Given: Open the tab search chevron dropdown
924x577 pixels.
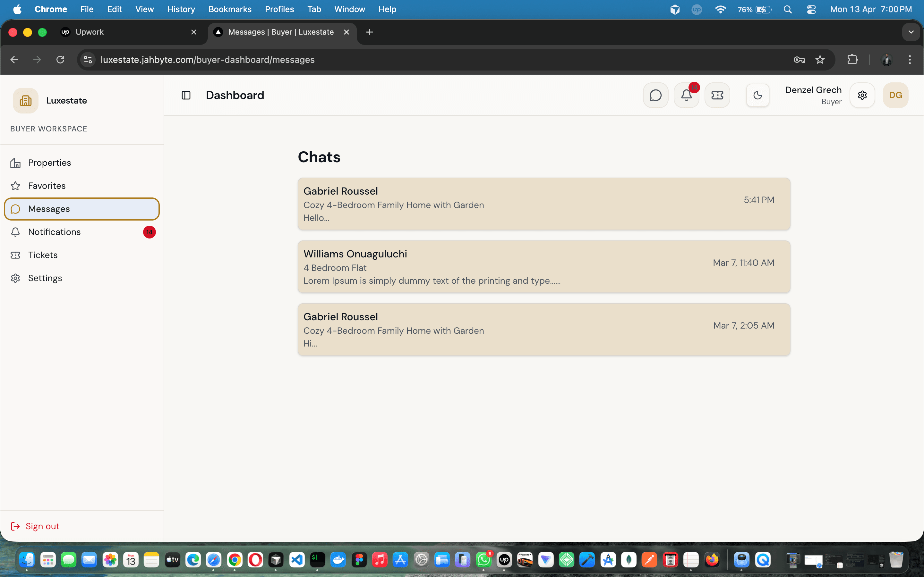Looking at the screenshot, I should tap(911, 32).
